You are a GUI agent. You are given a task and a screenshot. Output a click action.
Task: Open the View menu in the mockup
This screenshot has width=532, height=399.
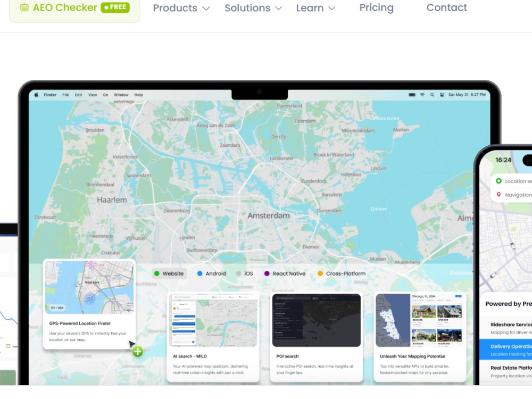coord(93,95)
